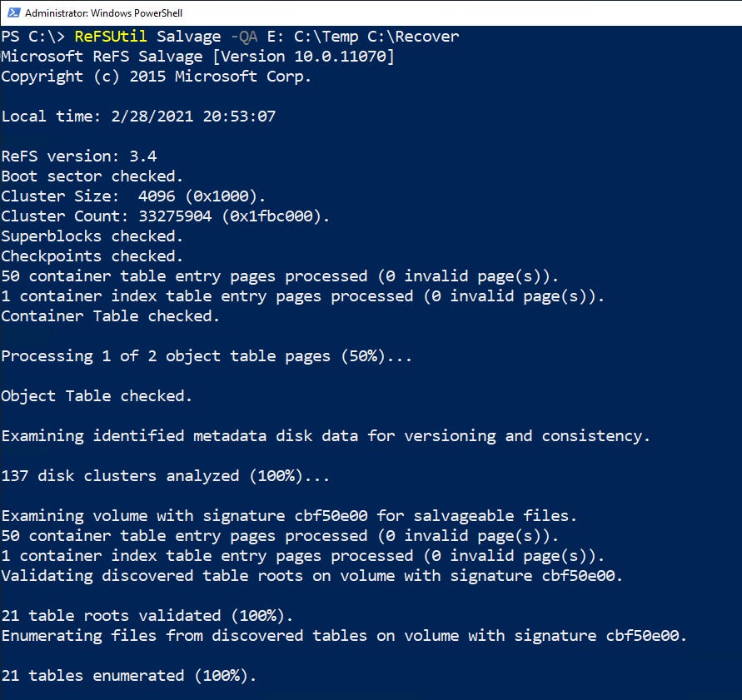Viewport: 742px width, 700px height.
Task: Click the "Superblocks checked." line
Action: [x=92, y=236]
